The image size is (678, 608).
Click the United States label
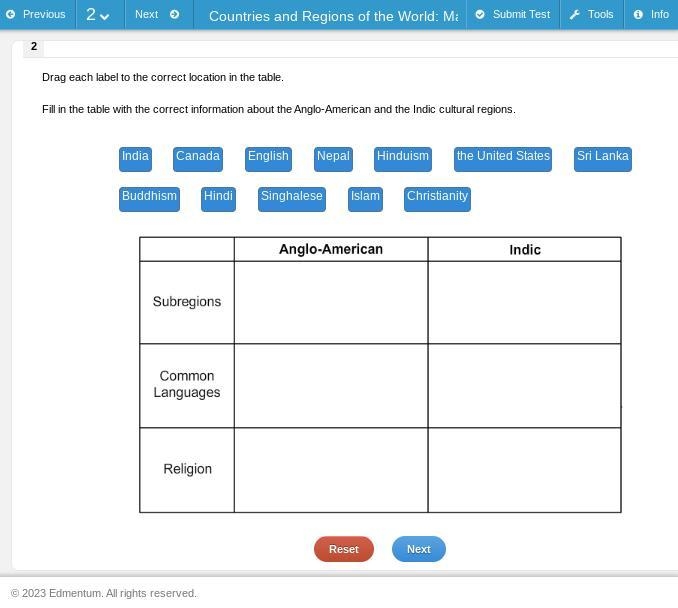pyautogui.click(x=503, y=159)
